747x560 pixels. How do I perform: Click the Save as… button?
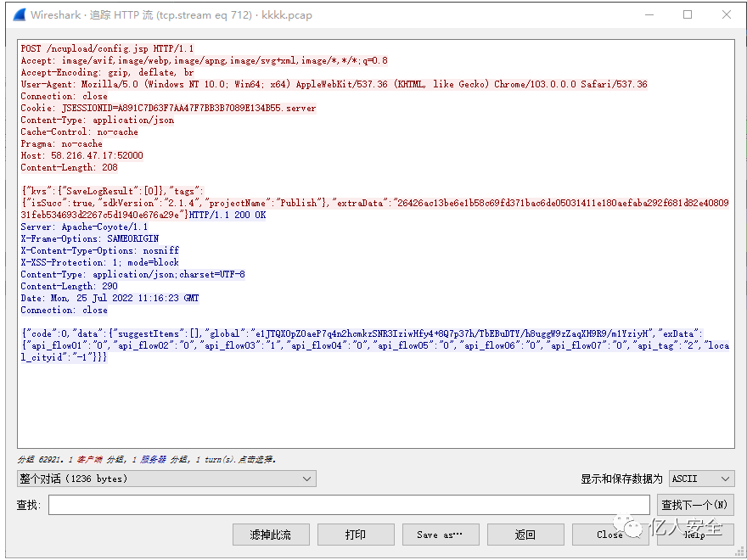tap(441, 535)
